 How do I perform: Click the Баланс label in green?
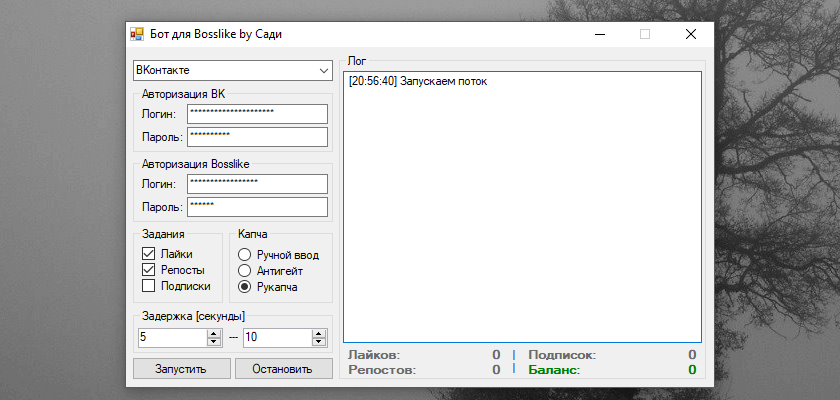[554, 370]
